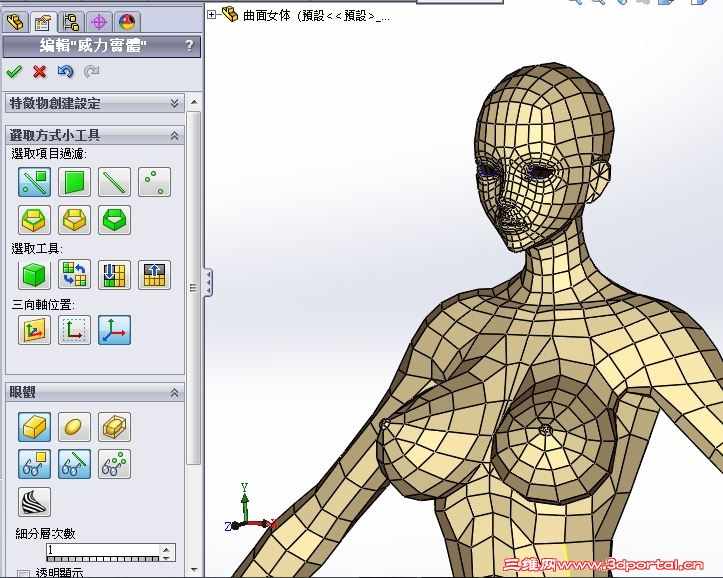Open the ConfigurationManager tab
The image size is (723, 578).
pyautogui.click(x=71, y=21)
